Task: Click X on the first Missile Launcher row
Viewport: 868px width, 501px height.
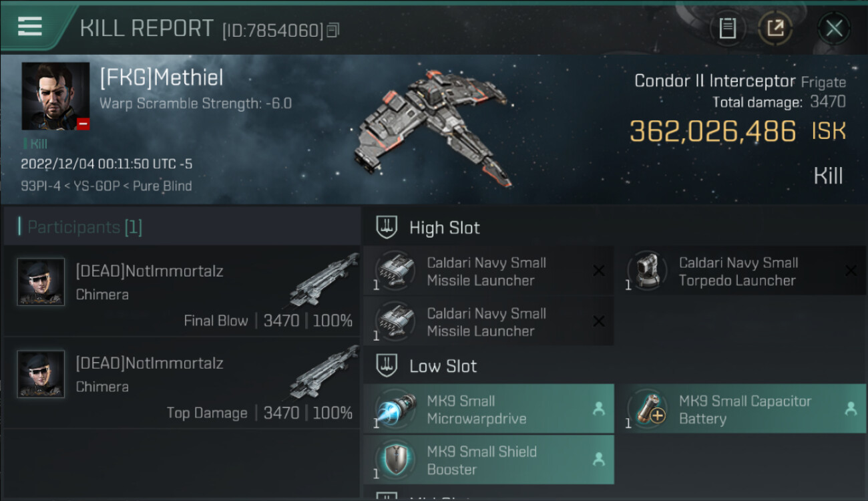Action: tap(599, 271)
